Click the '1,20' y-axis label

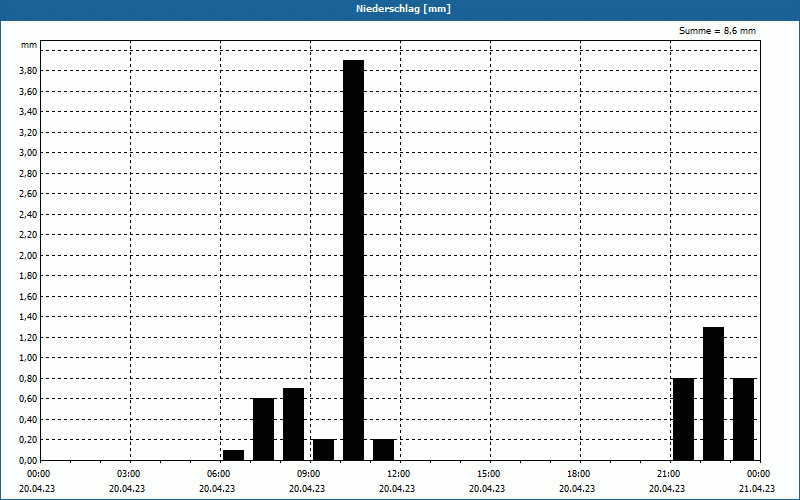[28, 338]
